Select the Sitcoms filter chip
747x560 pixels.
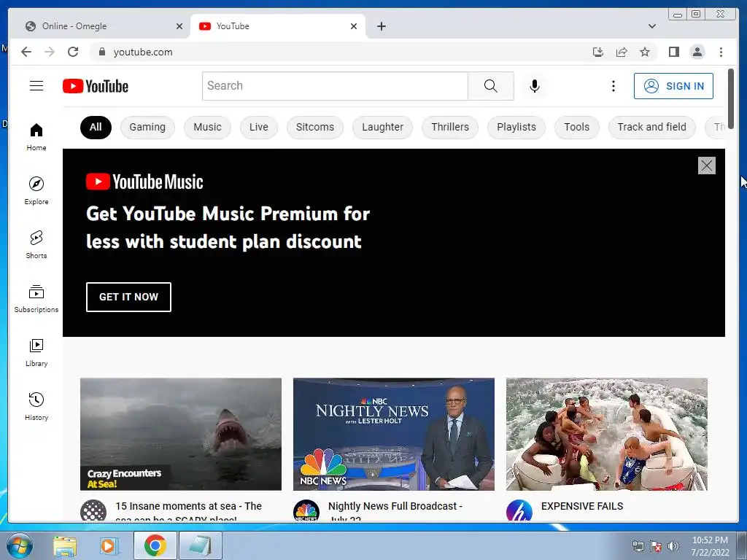(315, 127)
